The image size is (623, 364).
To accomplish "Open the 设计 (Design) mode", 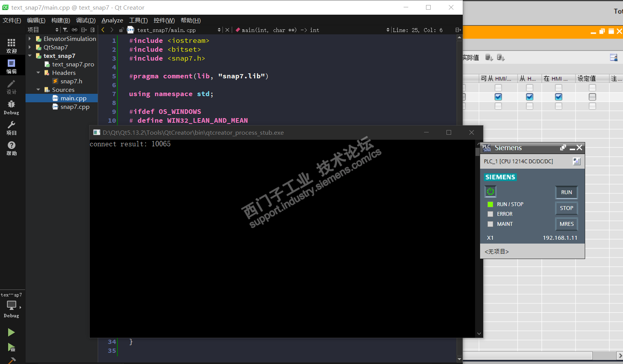I will 12,87.
